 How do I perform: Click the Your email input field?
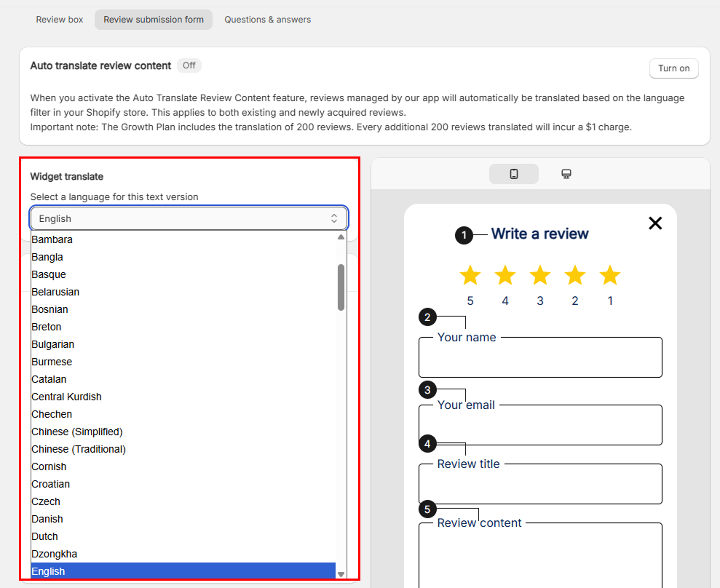point(540,425)
